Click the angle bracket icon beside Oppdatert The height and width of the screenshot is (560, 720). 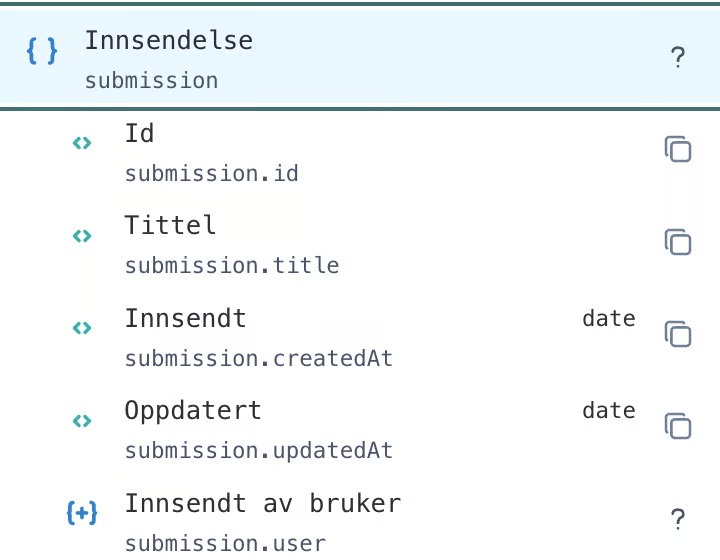[x=82, y=420]
